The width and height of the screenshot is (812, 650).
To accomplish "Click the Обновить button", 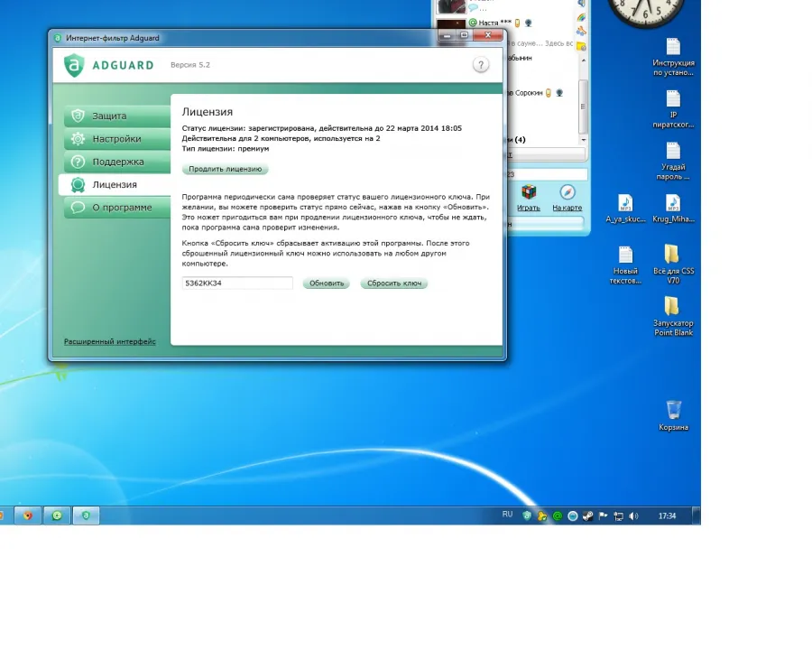I will click(x=327, y=283).
